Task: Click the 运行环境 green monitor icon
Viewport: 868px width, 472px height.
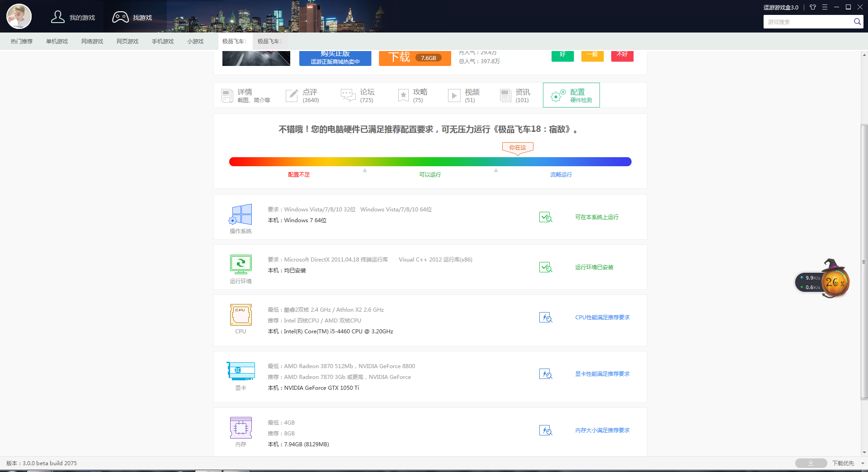Action: point(241,265)
